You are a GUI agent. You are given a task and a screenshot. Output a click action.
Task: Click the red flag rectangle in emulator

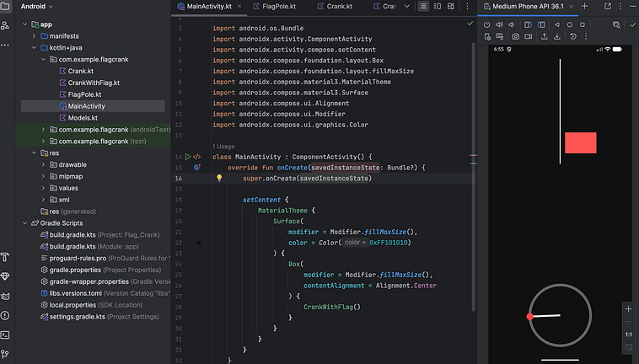[x=580, y=142]
